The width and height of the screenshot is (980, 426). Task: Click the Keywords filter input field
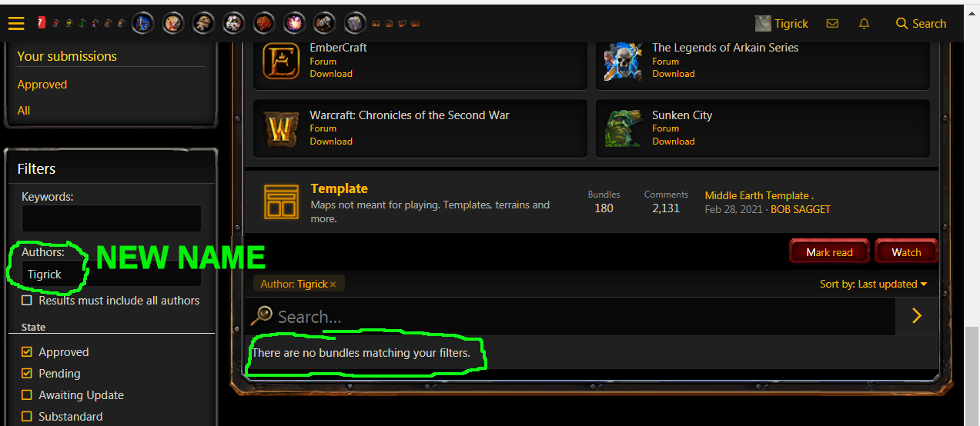point(112,218)
